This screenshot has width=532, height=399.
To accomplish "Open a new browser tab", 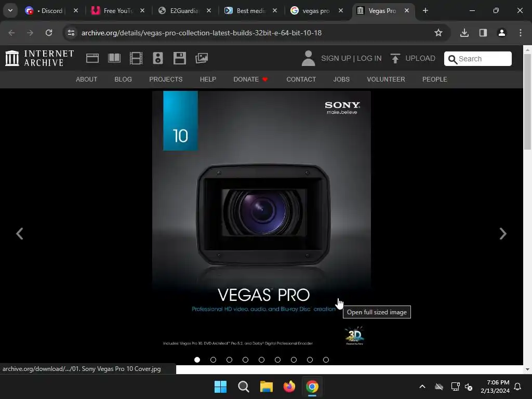I will click(x=425, y=10).
